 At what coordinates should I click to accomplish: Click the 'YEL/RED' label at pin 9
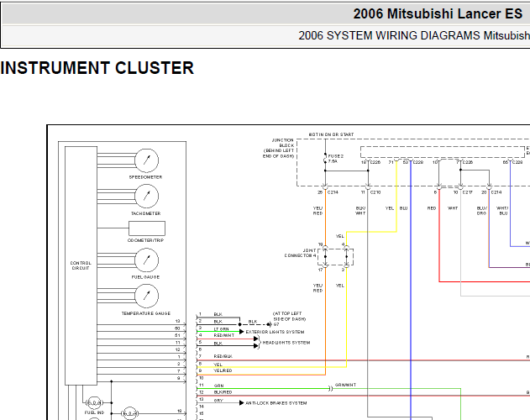(x=223, y=370)
